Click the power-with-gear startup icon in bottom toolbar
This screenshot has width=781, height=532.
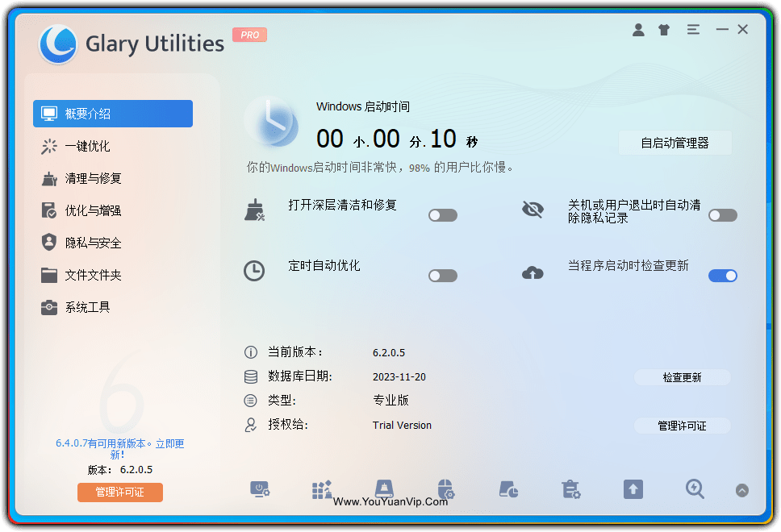tap(260, 489)
